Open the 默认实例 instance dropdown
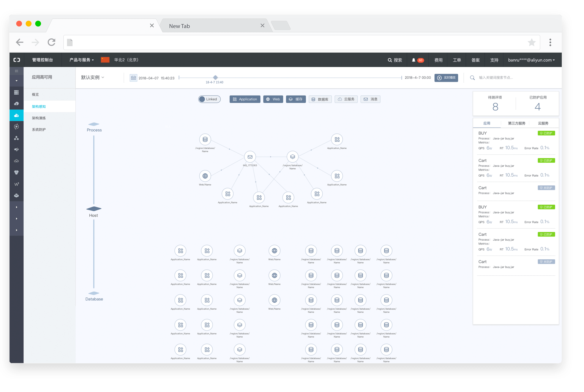The width and height of the screenshot is (584, 392). coord(93,77)
